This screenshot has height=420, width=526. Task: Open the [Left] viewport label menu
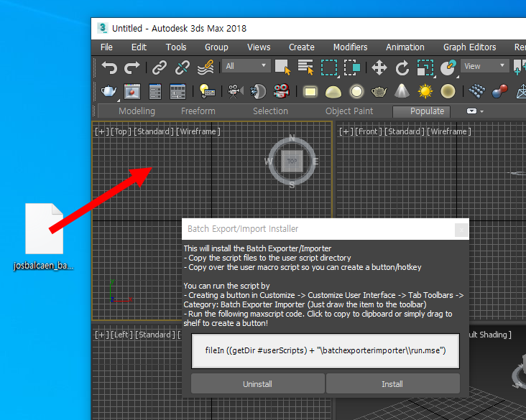122,335
